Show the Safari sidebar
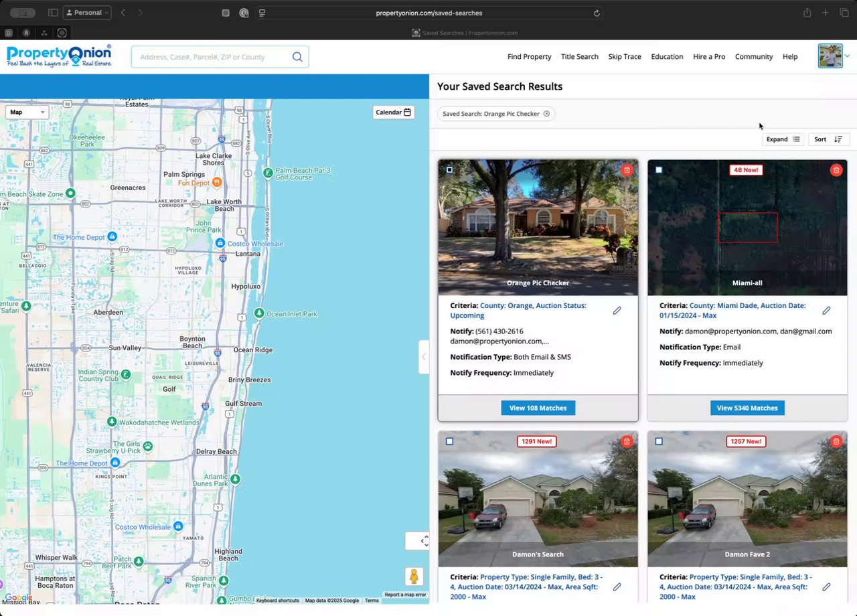The width and height of the screenshot is (857, 616). pos(54,13)
